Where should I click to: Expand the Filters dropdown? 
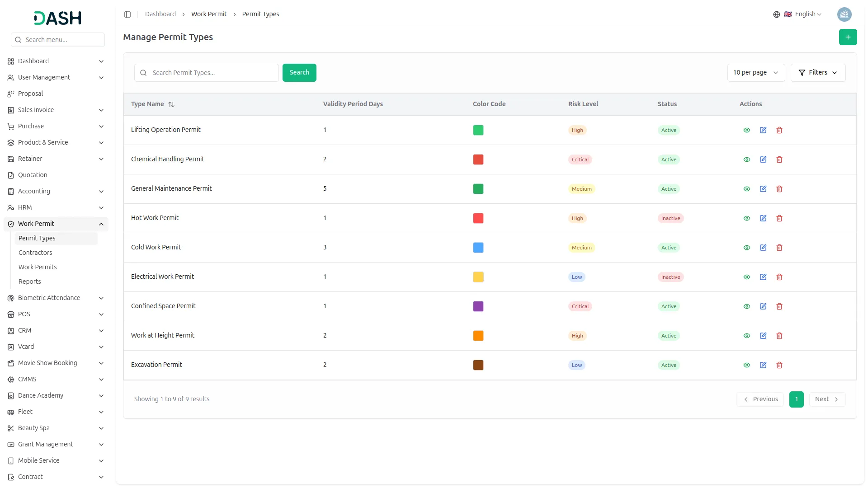coord(817,73)
